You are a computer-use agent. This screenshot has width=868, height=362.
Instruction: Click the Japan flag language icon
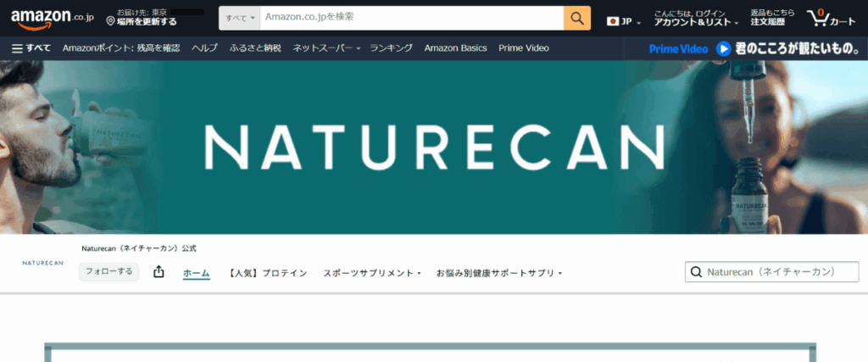point(612,21)
